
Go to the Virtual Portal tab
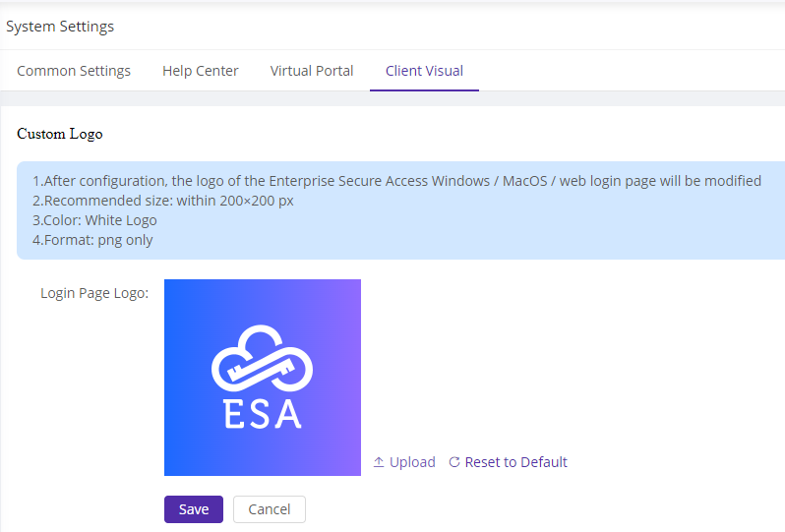pos(312,71)
